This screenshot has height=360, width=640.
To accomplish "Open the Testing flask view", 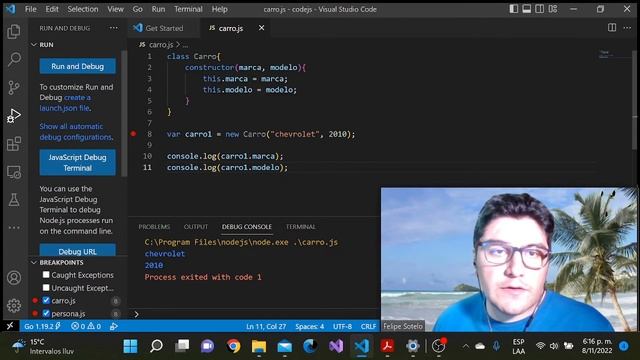I will coord(14,200).
